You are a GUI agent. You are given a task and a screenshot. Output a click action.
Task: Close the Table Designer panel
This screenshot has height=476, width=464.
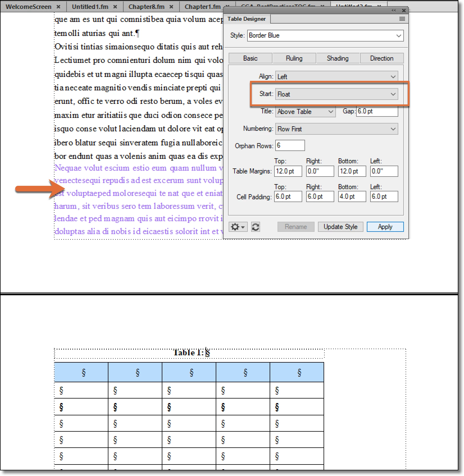(404, 10)
